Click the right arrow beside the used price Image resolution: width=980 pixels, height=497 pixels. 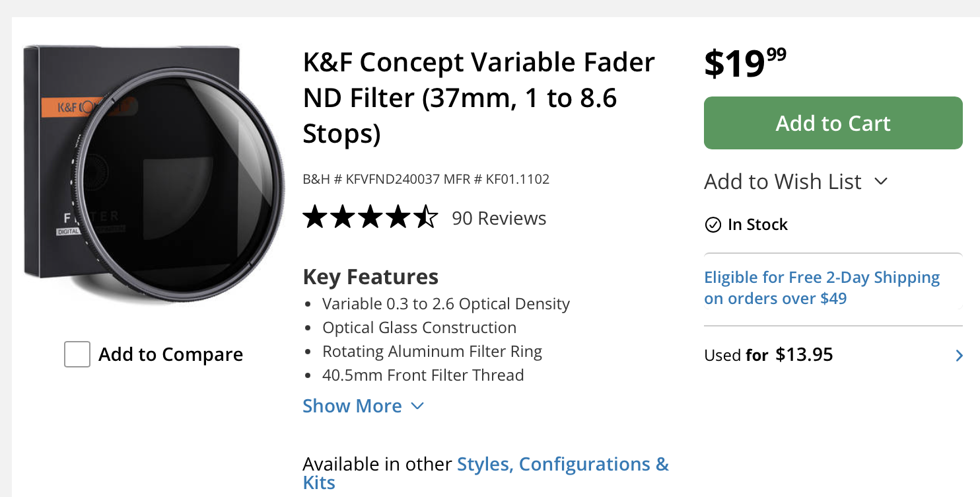tap(959, 356)
